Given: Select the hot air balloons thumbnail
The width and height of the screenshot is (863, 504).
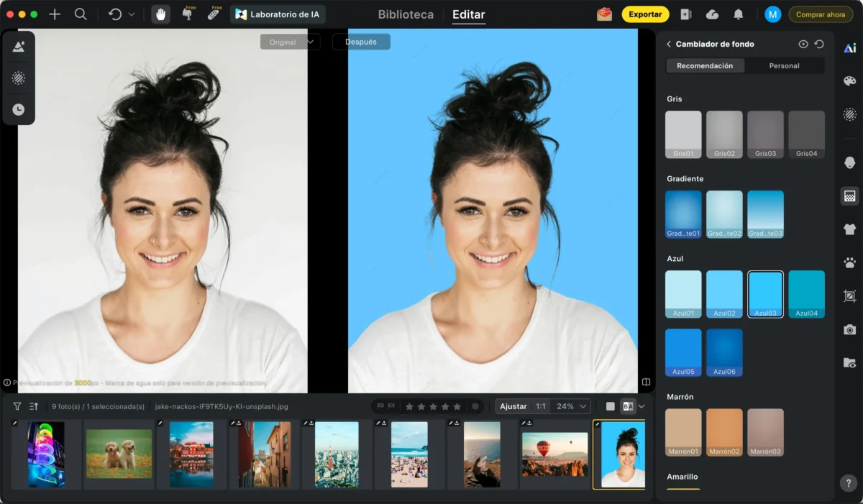Looking at the screenshot, I should (x=554, y=454).
